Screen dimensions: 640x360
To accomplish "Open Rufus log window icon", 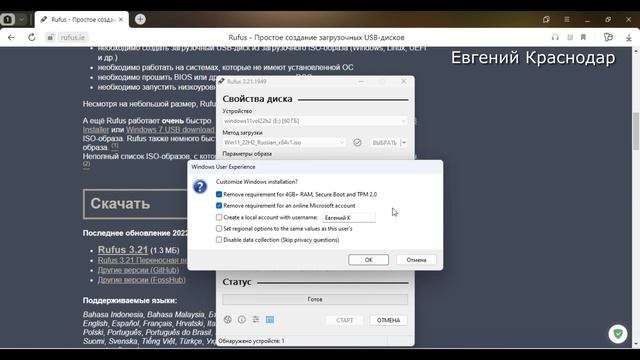I will click(270, 320).
